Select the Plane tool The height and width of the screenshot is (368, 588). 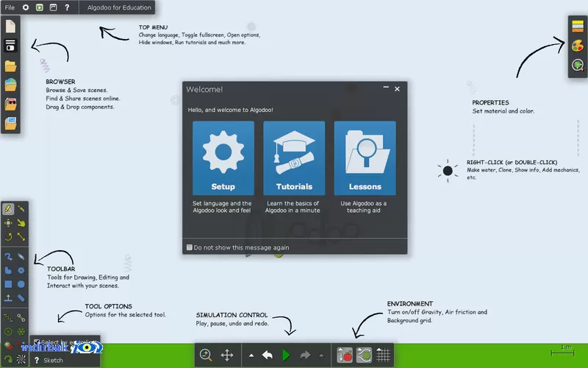(x=8, y=298)
